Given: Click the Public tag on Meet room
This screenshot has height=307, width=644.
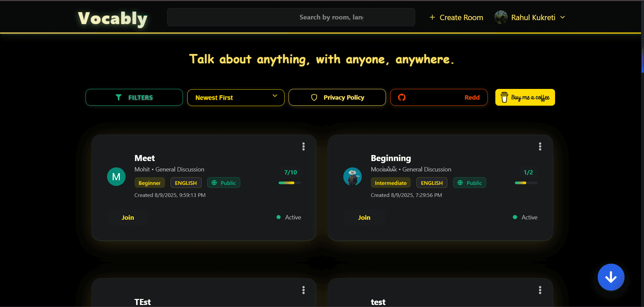Looking at the screenshot, I should (x=224, y=183).
